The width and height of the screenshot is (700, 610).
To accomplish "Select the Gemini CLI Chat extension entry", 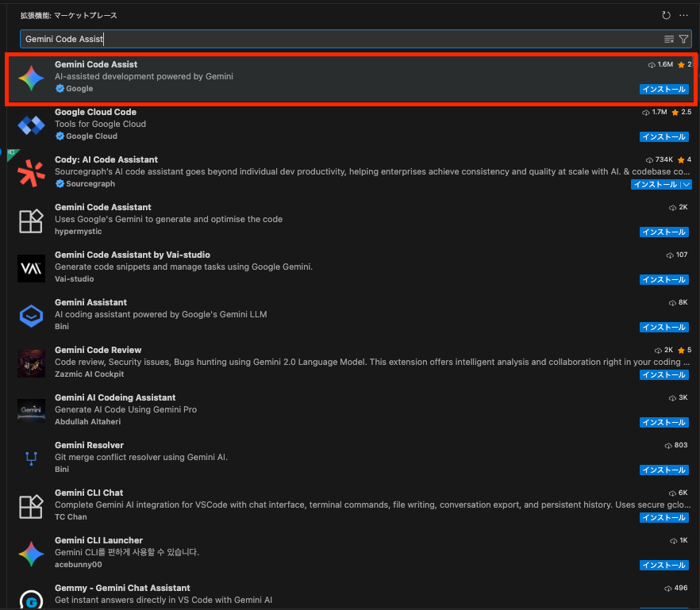I will [x=89, y=493].
